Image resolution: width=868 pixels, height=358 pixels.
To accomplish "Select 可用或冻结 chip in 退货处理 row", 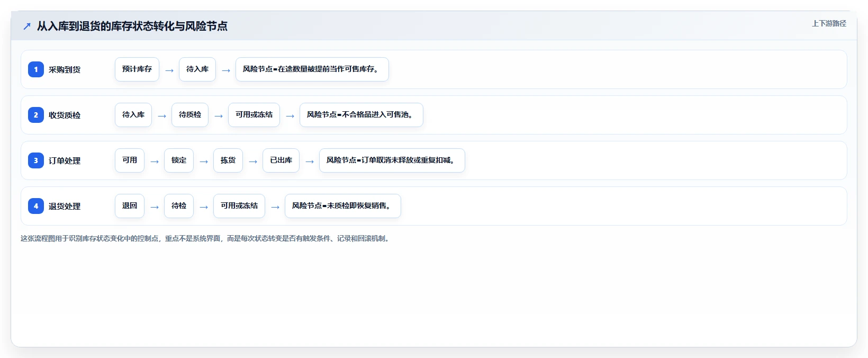I will tap(239, 206).
